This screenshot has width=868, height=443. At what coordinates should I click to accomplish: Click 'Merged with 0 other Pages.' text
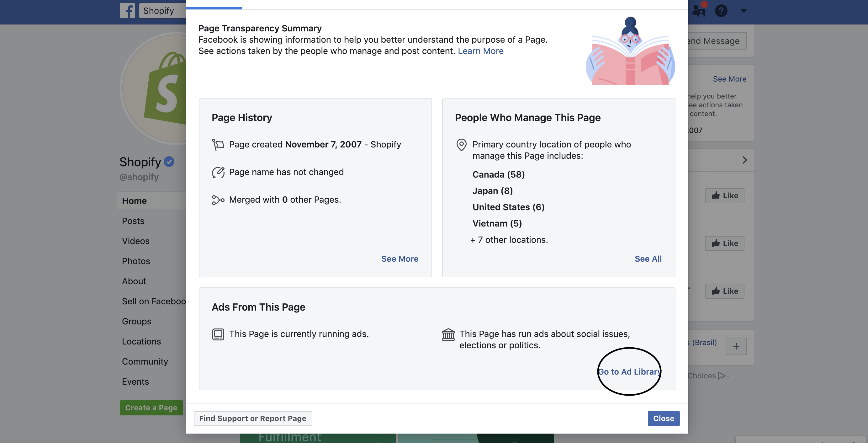click(285, 200)
